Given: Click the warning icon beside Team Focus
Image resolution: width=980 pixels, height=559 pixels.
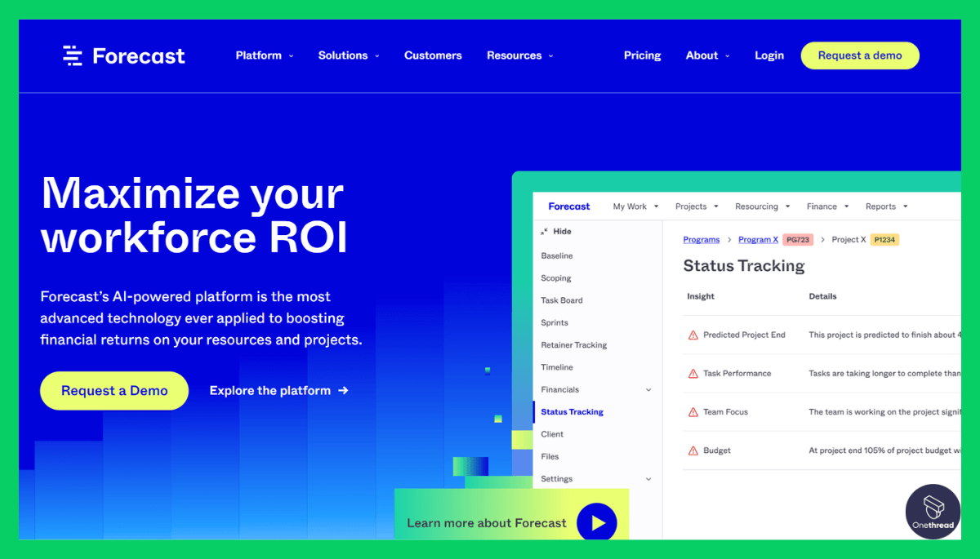Looking at the screenshot, I should [693, 411].
